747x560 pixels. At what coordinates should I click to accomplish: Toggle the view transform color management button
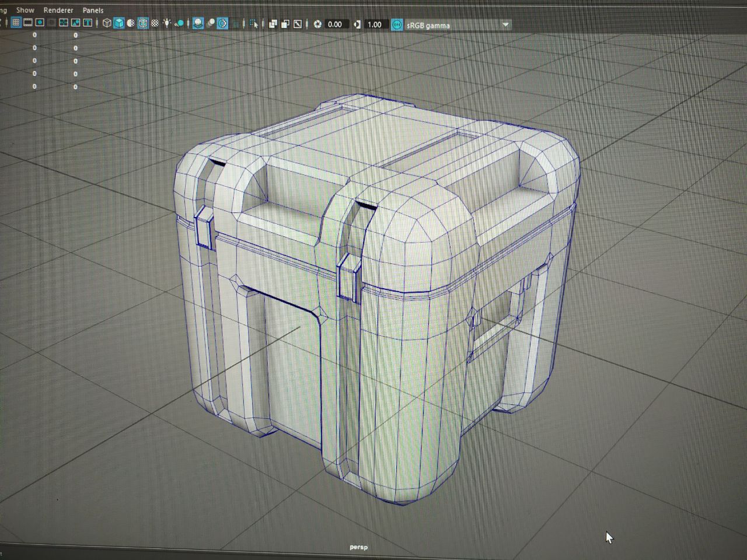coord(397,24)
